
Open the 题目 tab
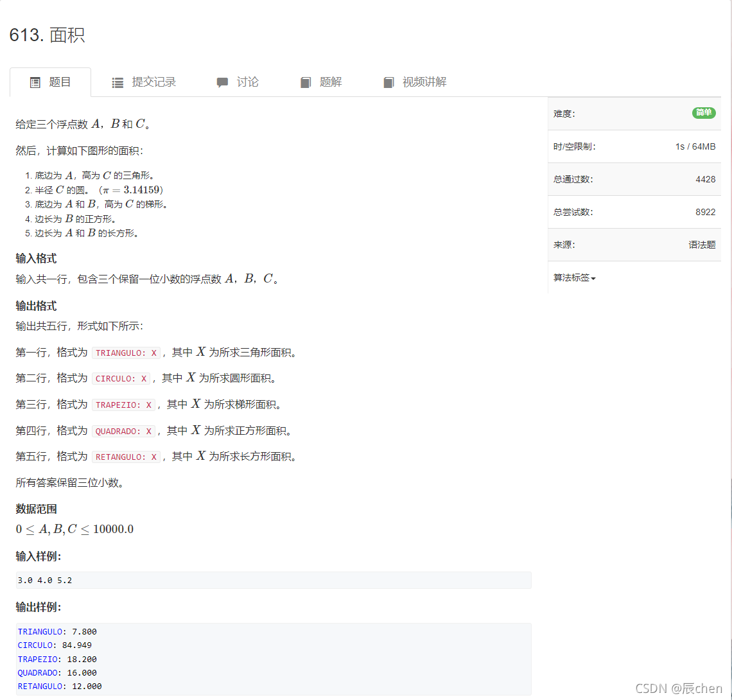pos(51,82)
